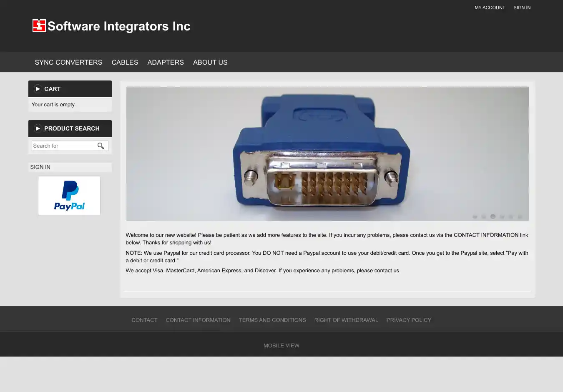Open the Sync Converters menu
This screenshot has width=563, height=392.
click(68, 62)
